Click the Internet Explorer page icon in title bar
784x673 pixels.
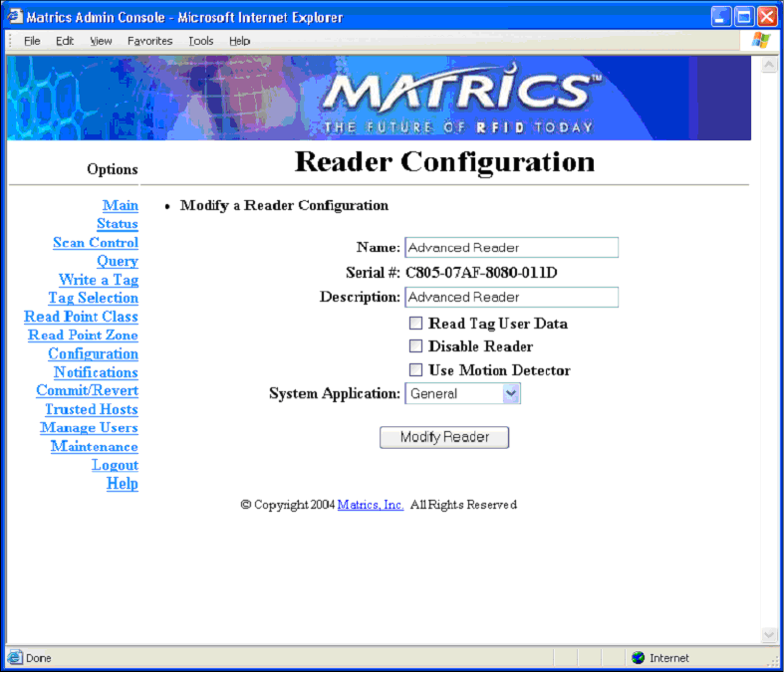pyautogui.click(x=15, y=17)
